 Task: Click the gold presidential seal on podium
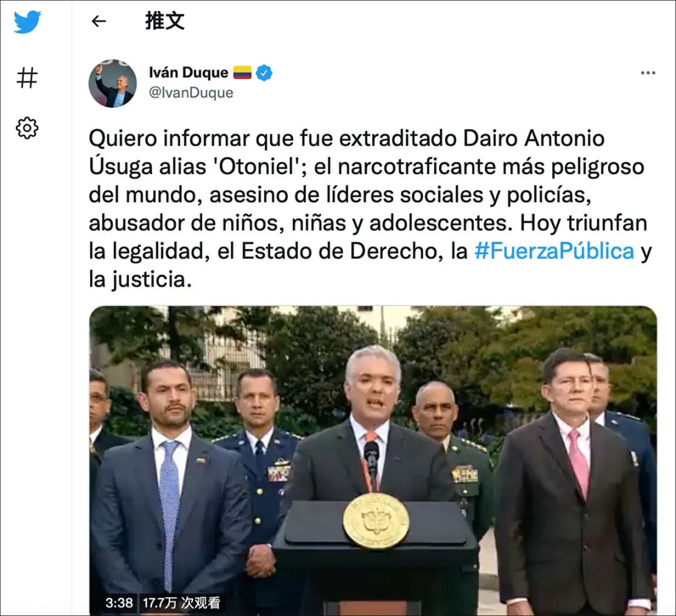tap(376, 521)
